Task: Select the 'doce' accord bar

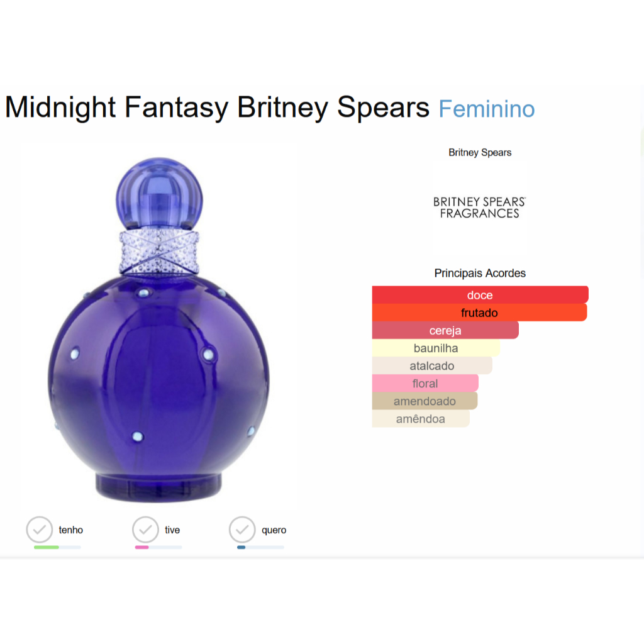Action: pos(480,295)
